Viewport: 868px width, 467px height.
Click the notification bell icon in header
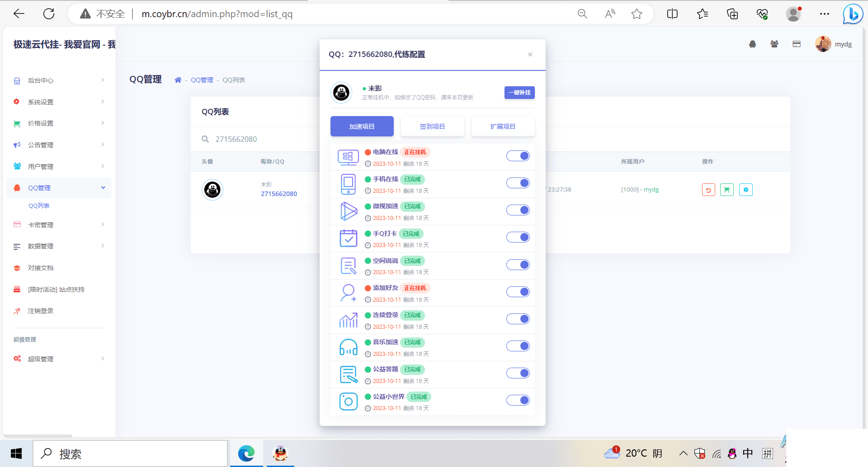tap(752, 44)
